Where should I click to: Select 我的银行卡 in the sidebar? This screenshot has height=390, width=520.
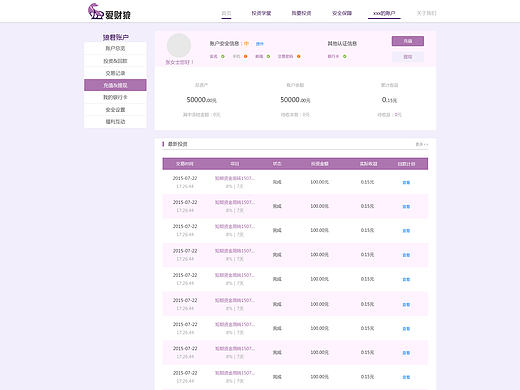click(115, 97)
